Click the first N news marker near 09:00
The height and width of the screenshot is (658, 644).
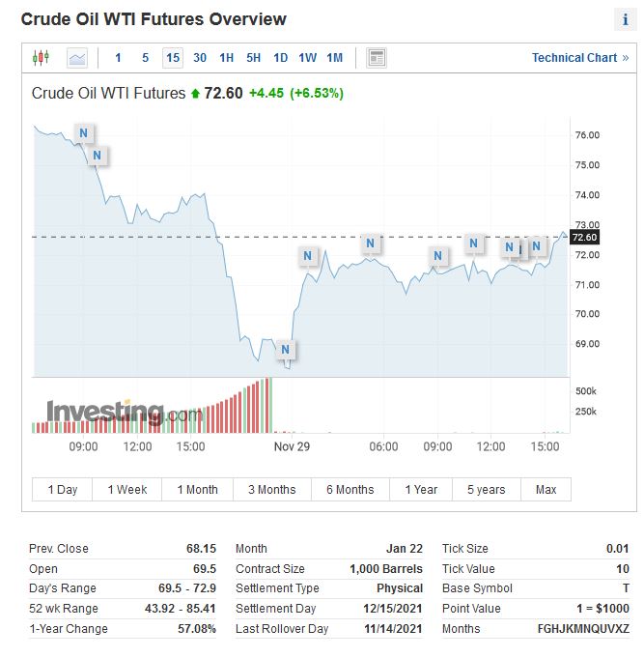click(x=83, y=133)
